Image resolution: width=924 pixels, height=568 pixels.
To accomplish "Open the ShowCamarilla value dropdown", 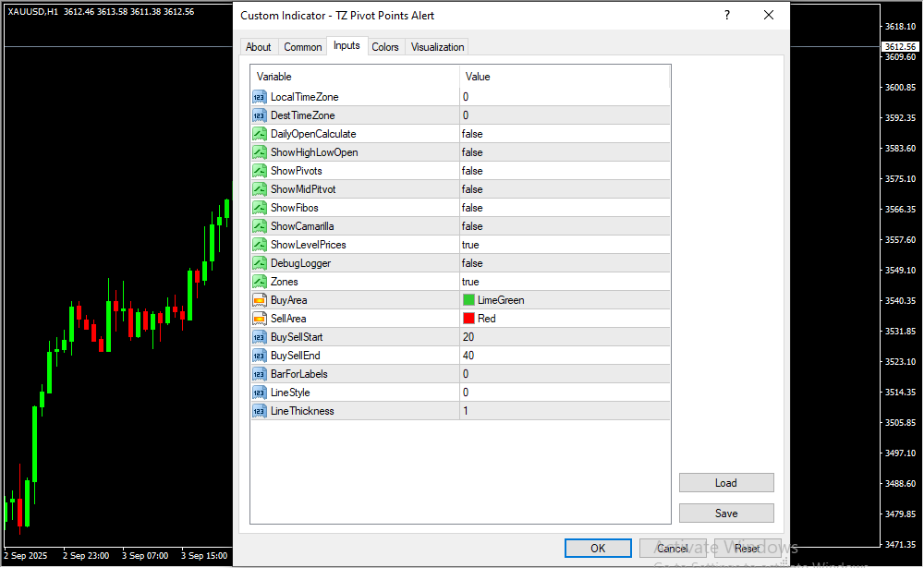I will pyautogui.click(x=565, y=226).
